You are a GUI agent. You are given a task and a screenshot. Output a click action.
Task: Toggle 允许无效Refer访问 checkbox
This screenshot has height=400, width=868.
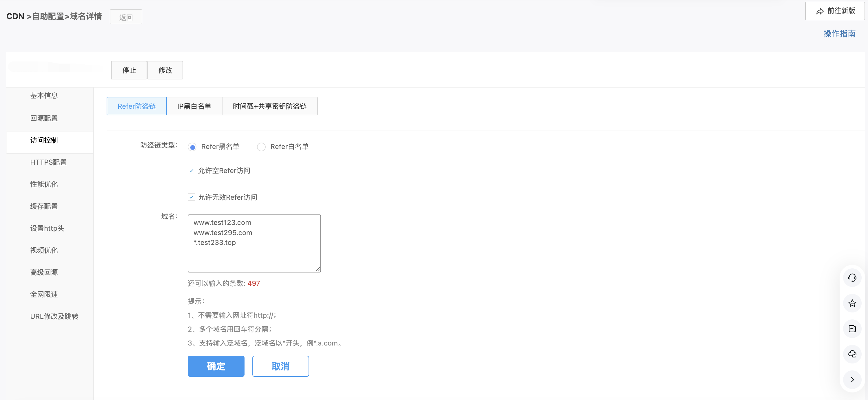click(x=192, y=197)
